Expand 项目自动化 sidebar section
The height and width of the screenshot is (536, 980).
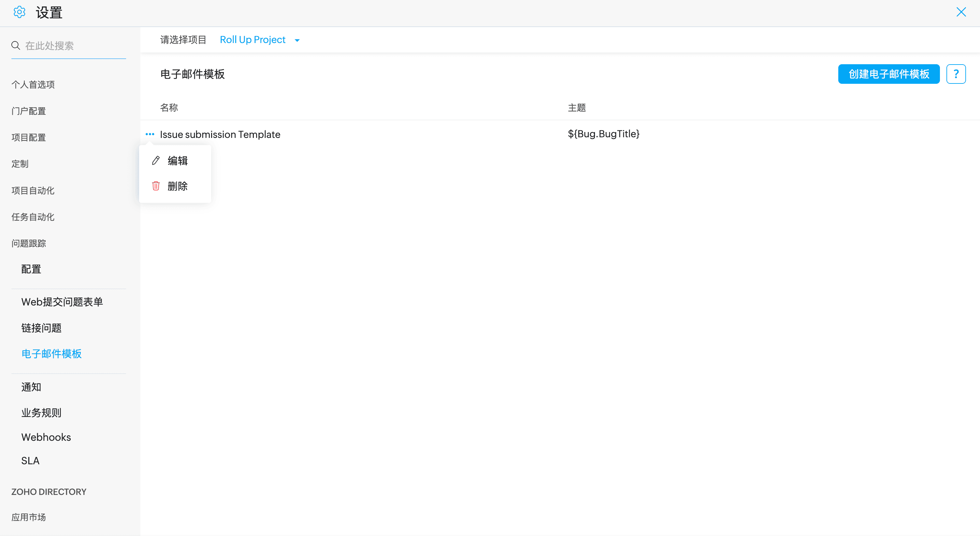[33, 190]
